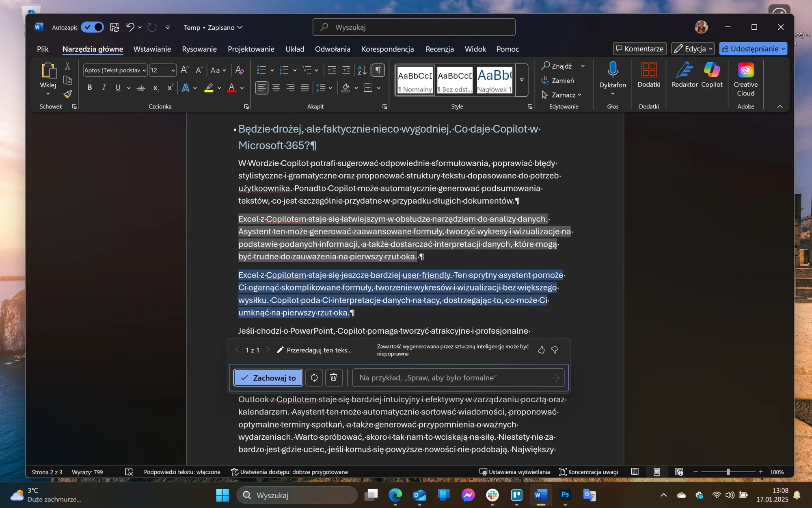812x508 pixels.
Task: Open Edycja mode dropdown
Action: point(693,49)
